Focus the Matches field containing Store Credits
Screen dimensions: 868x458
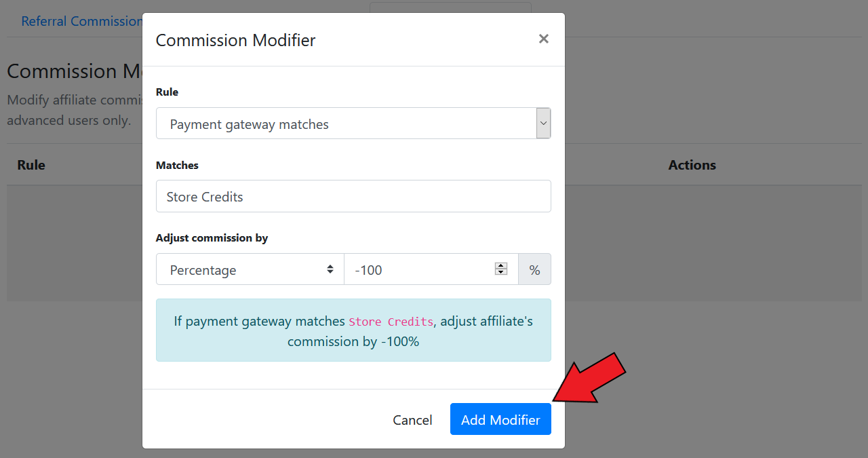point(353,196)
